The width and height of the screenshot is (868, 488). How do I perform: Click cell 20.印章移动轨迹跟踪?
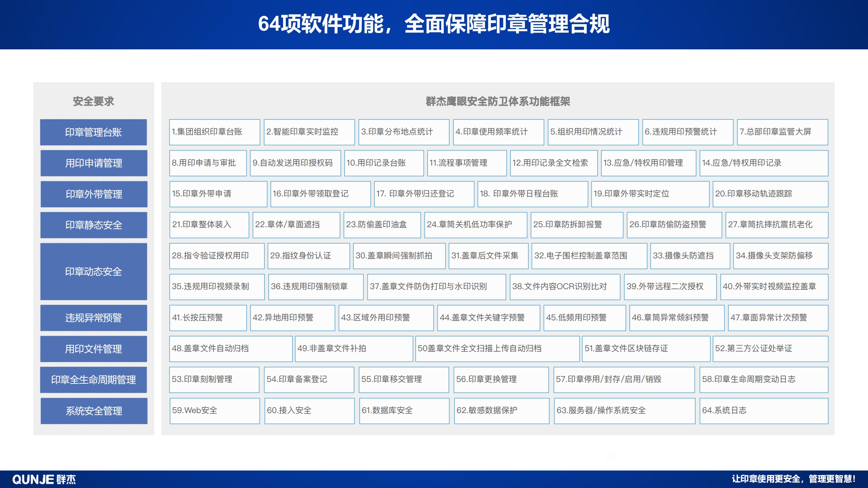coord(770,194)
